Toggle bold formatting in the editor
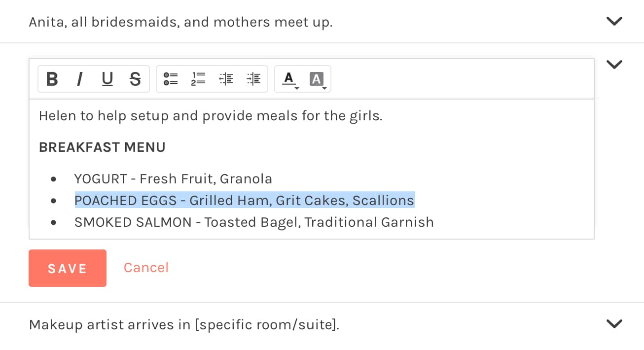This screenshot has height=350, width=644. click(52, 79)
